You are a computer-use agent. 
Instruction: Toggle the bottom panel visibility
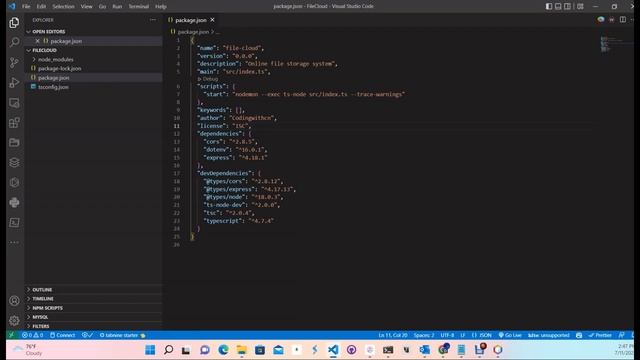(558, 6)
